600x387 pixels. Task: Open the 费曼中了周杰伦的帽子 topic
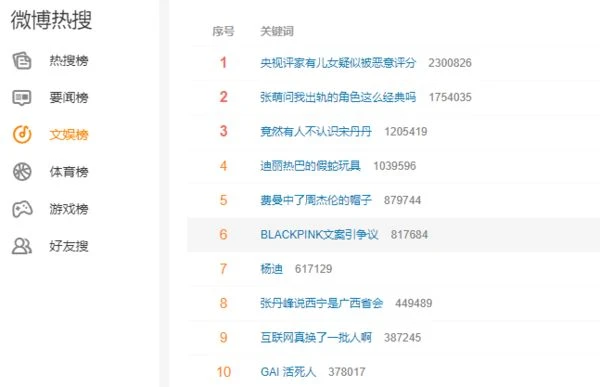point(316,200)
